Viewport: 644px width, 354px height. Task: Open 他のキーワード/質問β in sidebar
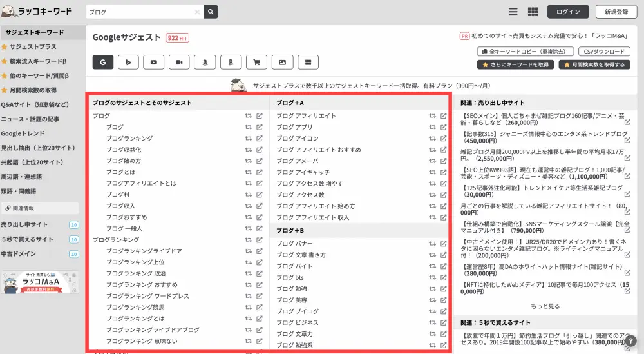39,75
